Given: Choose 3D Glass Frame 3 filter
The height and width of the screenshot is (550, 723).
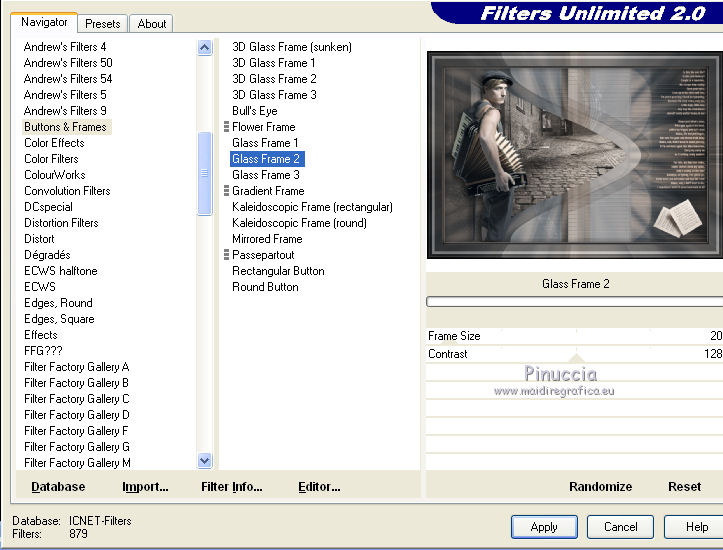Looking at the screenshot, I should (274, 95).
